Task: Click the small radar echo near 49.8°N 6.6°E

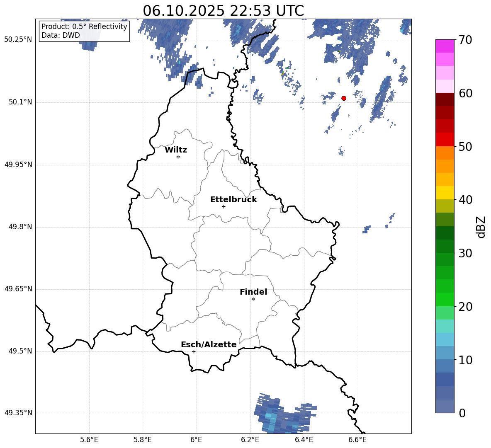Action: [367, 229]
